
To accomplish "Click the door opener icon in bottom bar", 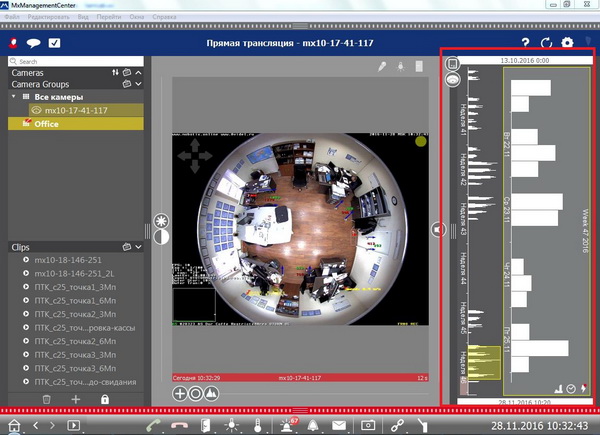I will click(x=205, y=425).
